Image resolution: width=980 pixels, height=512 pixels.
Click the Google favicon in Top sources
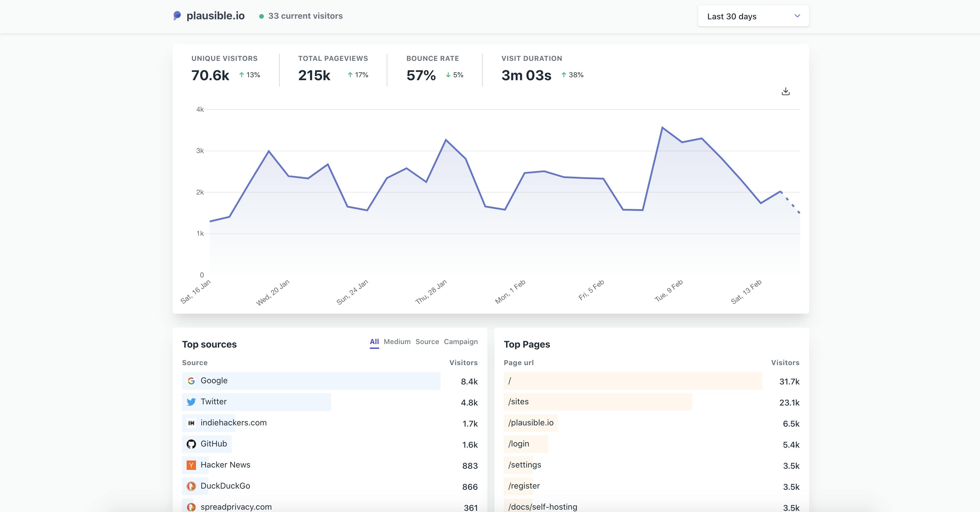(x=191, y=381)
